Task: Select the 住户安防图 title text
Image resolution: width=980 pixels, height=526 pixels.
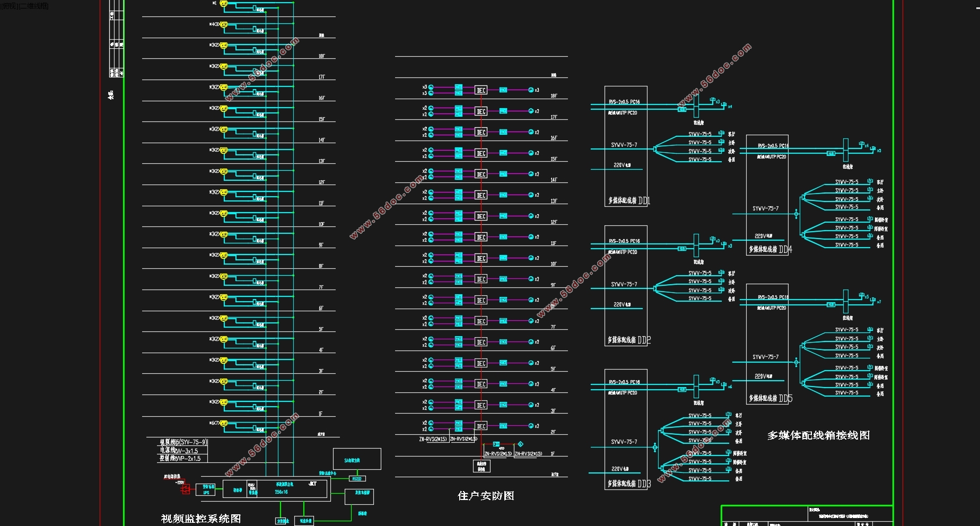Action: 486,496
